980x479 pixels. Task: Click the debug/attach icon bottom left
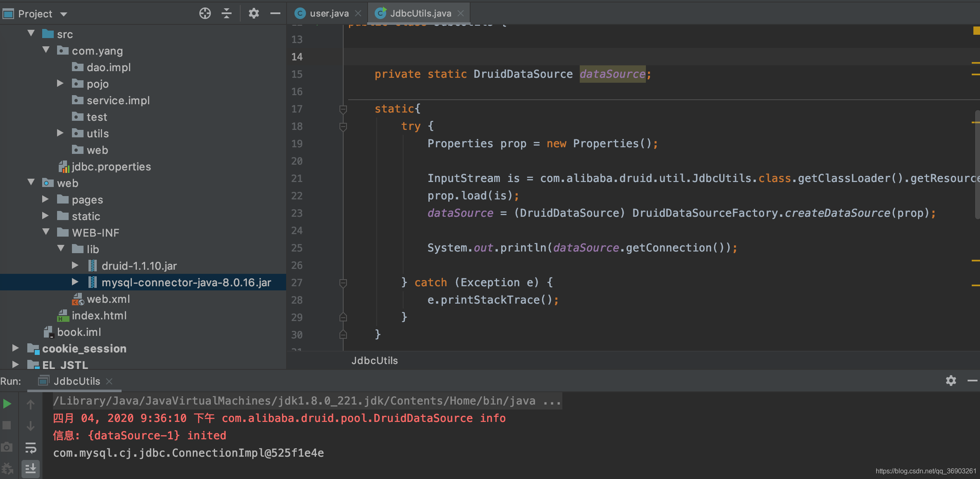7,469
